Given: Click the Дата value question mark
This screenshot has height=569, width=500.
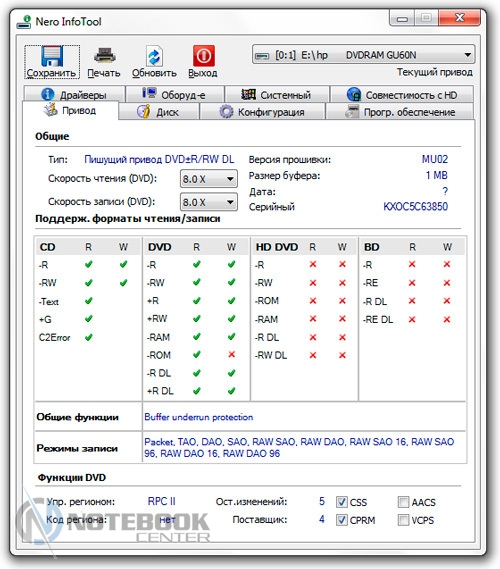Looking at the screenshot, I should [445, 191].
